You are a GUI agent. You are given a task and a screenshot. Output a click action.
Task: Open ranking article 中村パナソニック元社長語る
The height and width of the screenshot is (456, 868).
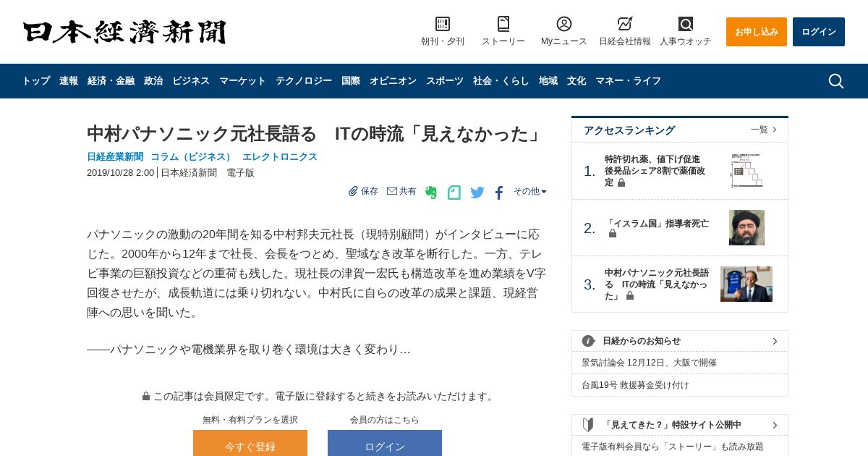657,284
